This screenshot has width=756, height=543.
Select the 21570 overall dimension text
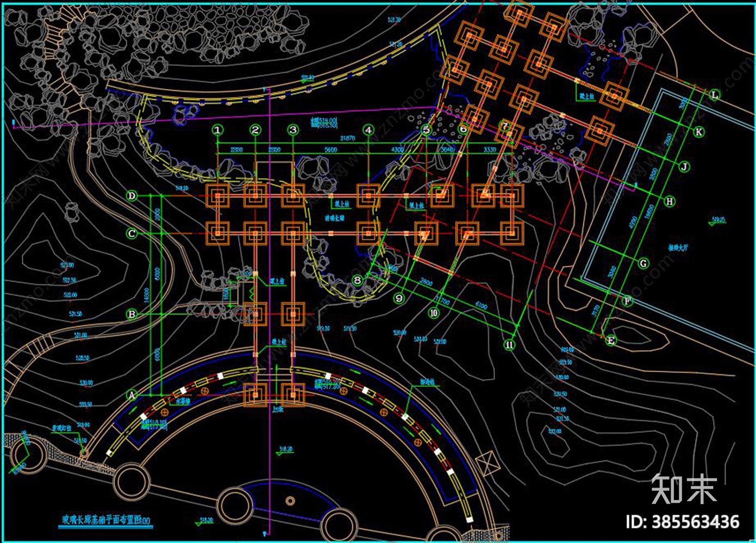pyautogui.click(x=348, y=138)
